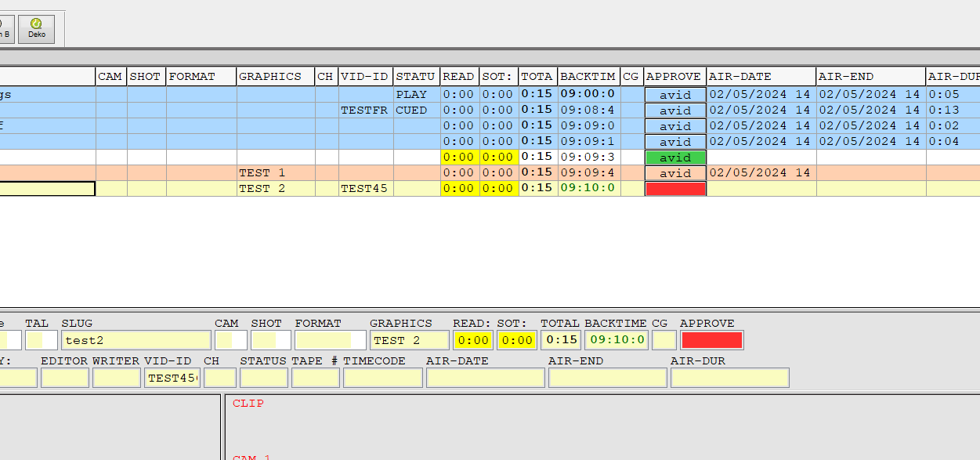Toggle the avid approve cell in the PLAY row
This screenshot has height=460, width=980.
click(x=675, y=95)
